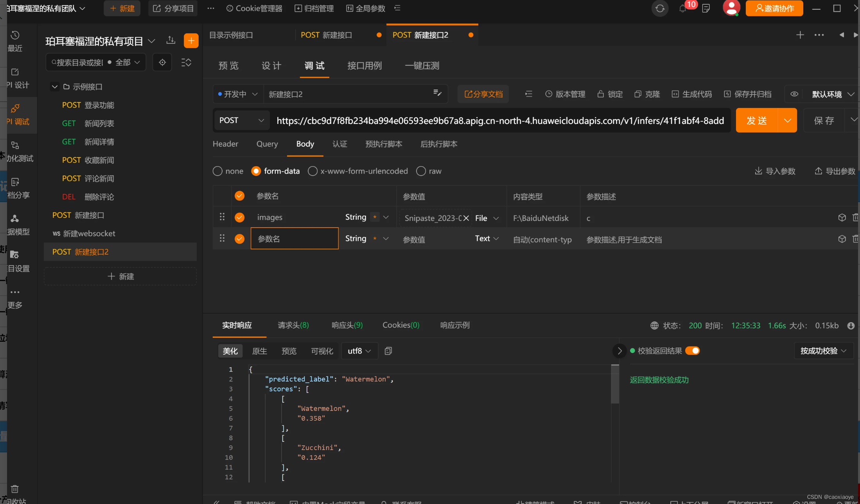This screenshot has width=860, height=504.
Task: Open the API debug sidebar icon
Action: tap(16, 108)
